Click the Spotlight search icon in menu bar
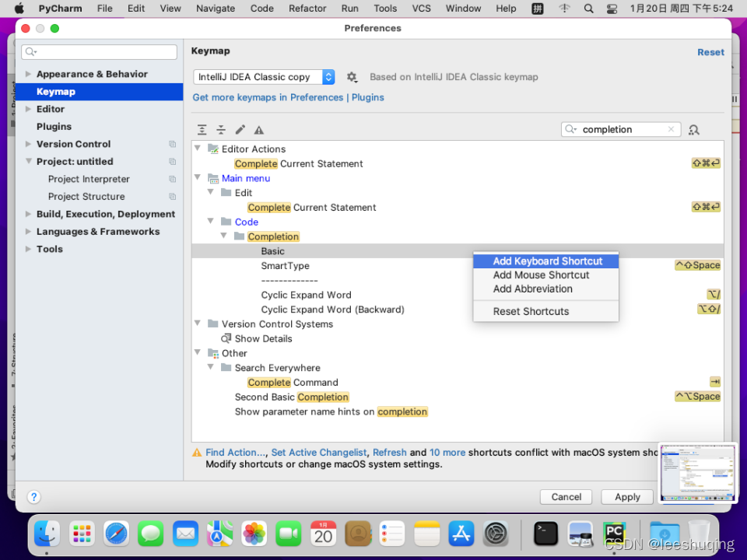Screen dimensions: 747x560 point(589,9)
